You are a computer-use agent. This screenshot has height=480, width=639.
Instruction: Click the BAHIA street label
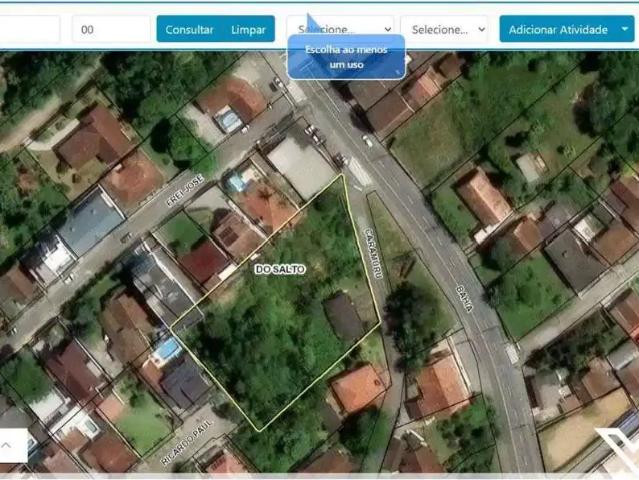click(x=465, y=299)
